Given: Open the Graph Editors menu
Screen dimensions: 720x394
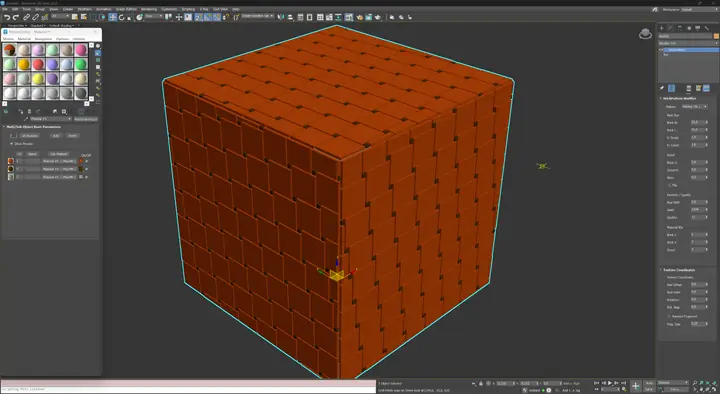Looking at the screenshot, I should click(126, 9).
